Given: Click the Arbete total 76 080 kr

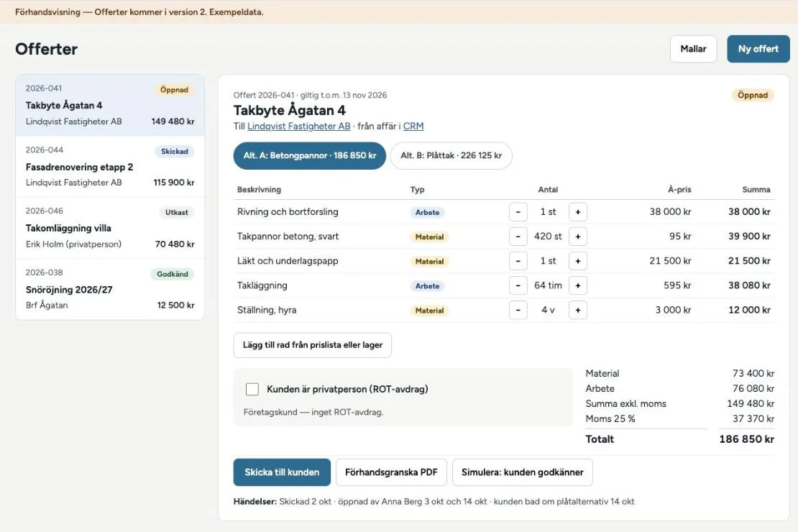Looking at the screenshot, I should coord(753,388).
